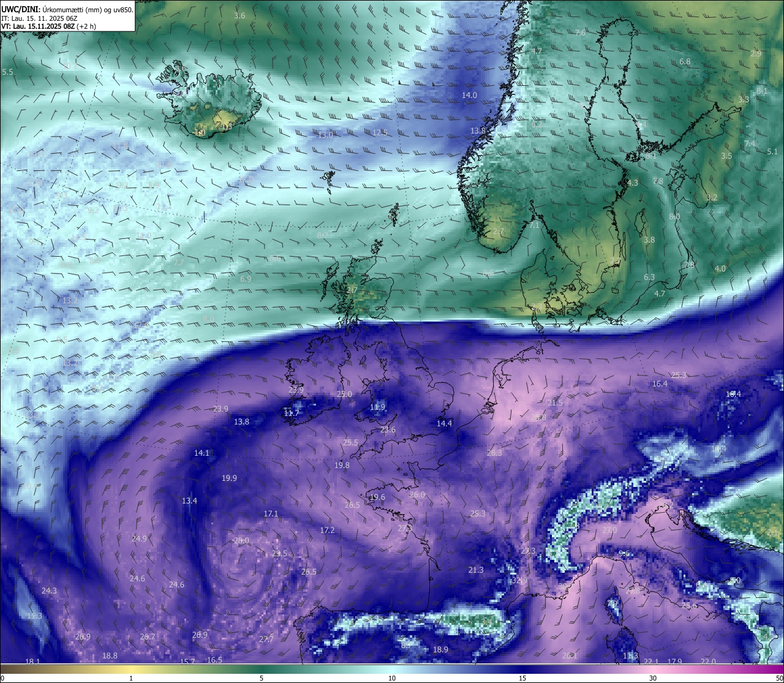
Task: Click the 3.2 value over the Baltics
Action: click(x=711, y=197)
